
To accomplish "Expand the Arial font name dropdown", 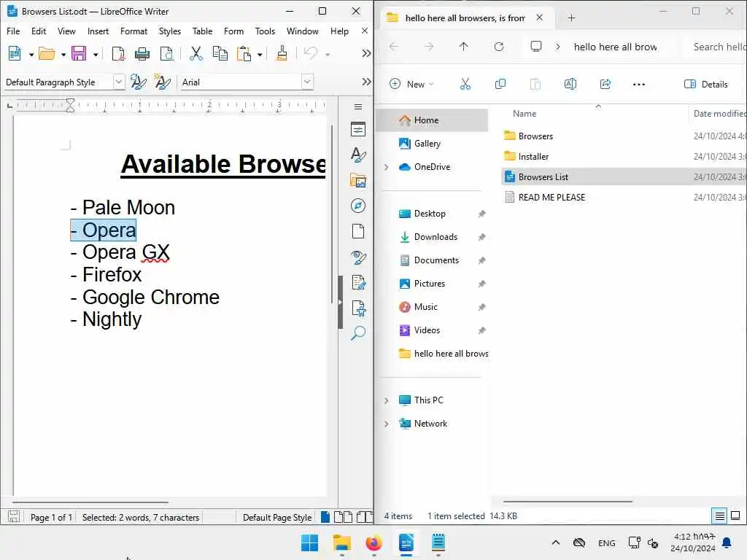I will click(307, 82).
